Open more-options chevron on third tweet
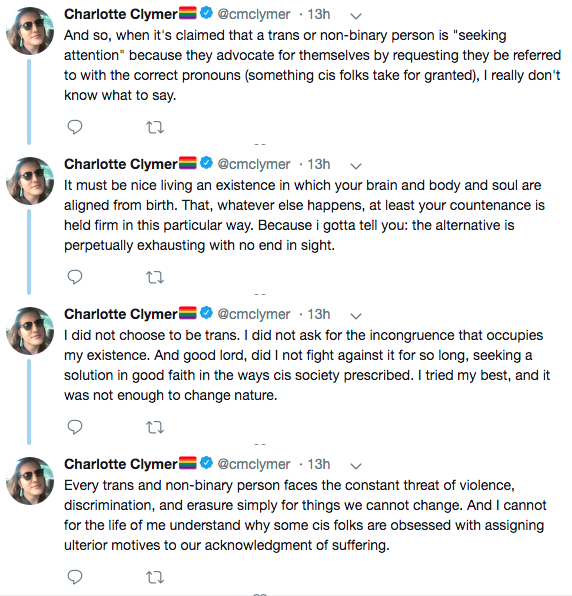Viewport: 572px width, 596px height. [x=356, y=316]
